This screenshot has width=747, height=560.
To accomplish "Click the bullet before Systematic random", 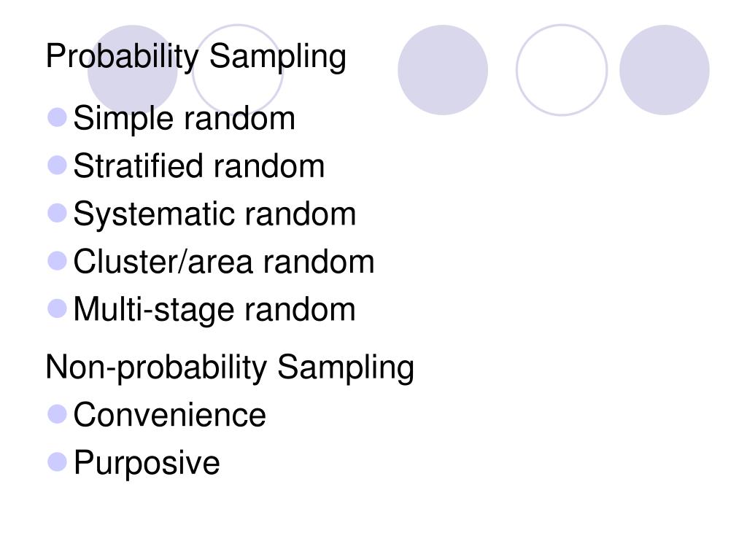I will pyautogui.click(x=57, y=213).
